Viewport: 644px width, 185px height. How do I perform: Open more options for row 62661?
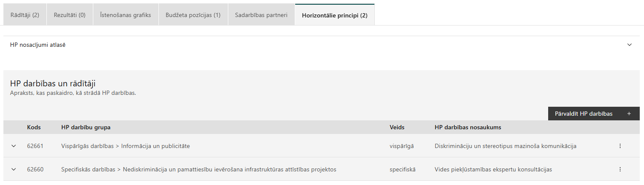(x=620, y=146)
